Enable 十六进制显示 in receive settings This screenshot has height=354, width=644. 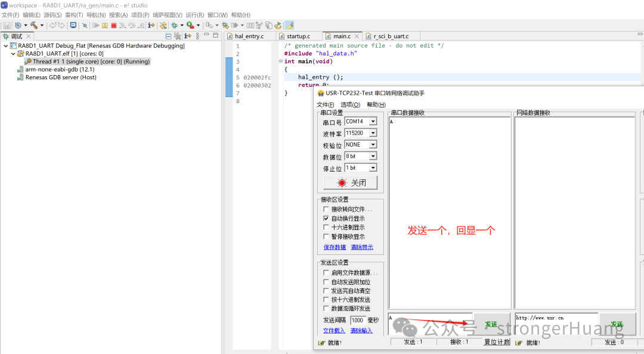point(325,227)
